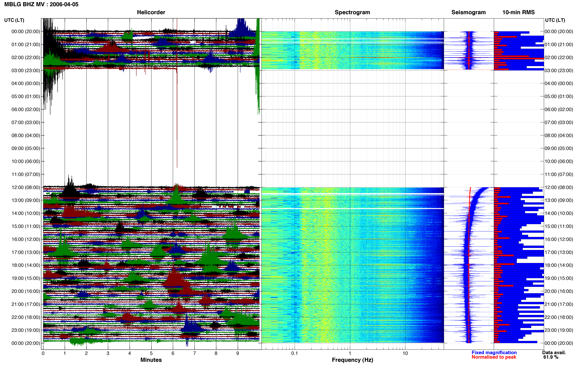Click left time label '12:00 (08:00)'
Image resolution: width=588 pixels, height=368 pixels.
(x=26, y=187)
